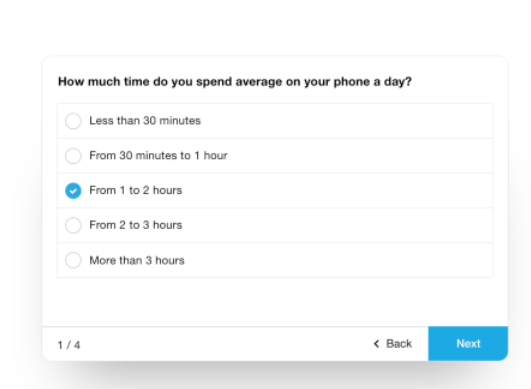Image resolution: width=531 pixels, height=389 pixels.
Task: Click the From 2 to 3 hours label text
Action: pos(135,225)
